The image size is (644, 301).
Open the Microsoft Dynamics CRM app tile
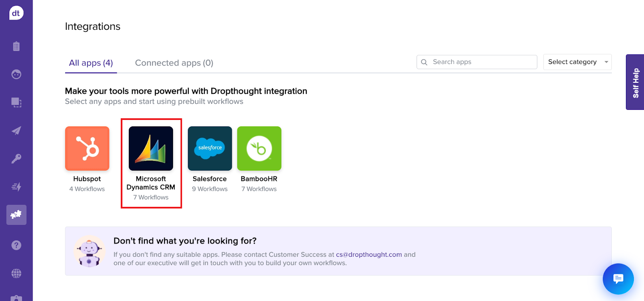[151, 149]
